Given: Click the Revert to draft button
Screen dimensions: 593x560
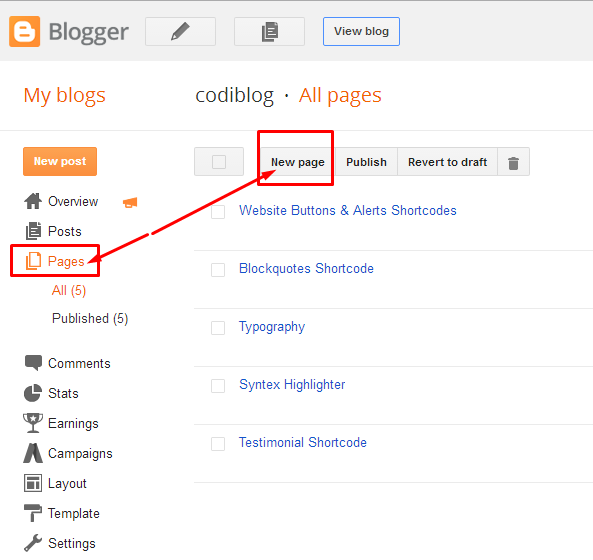Looking at the screenshot, I should click(447, 162).
